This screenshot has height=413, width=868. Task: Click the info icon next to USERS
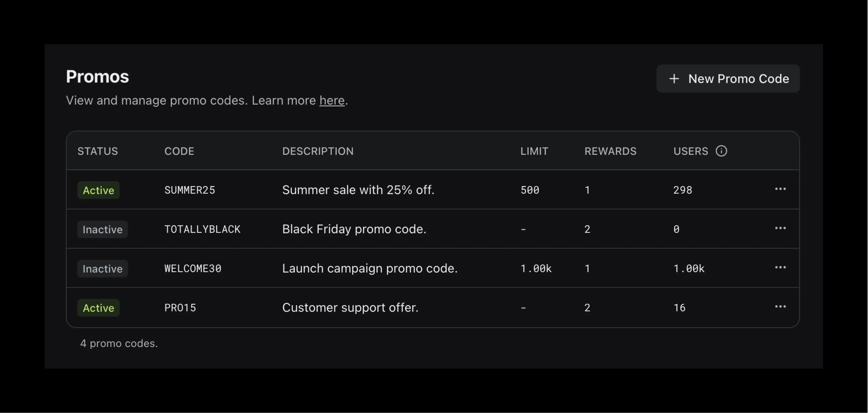pyautogui.click(x=721, y=151)
